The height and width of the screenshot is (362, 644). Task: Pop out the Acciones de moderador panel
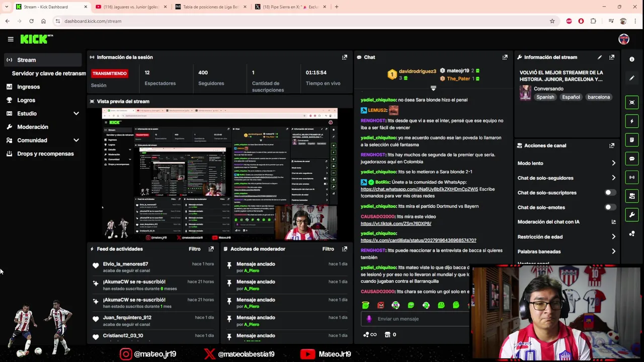345,249
